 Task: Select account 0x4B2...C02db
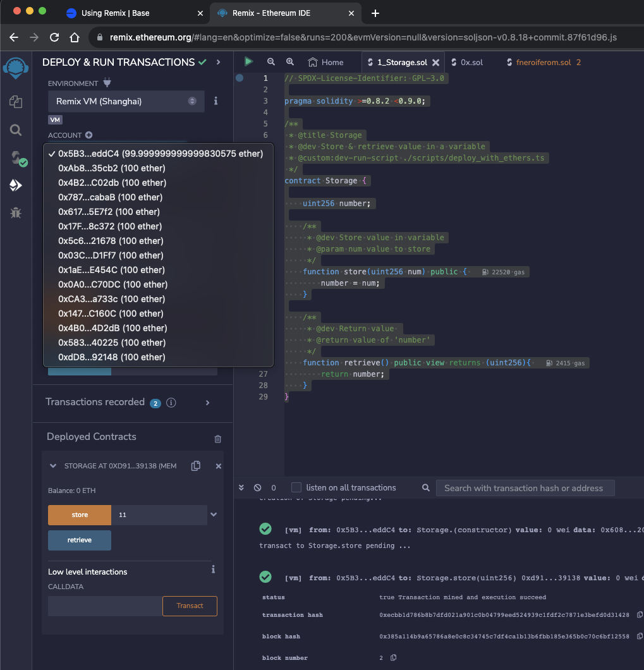pos(158,183)
